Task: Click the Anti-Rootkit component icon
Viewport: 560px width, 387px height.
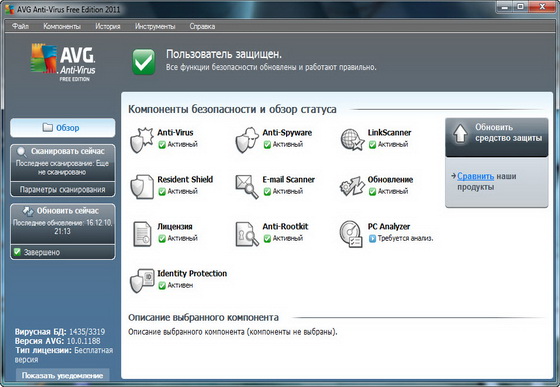Action: click(247, 234)
